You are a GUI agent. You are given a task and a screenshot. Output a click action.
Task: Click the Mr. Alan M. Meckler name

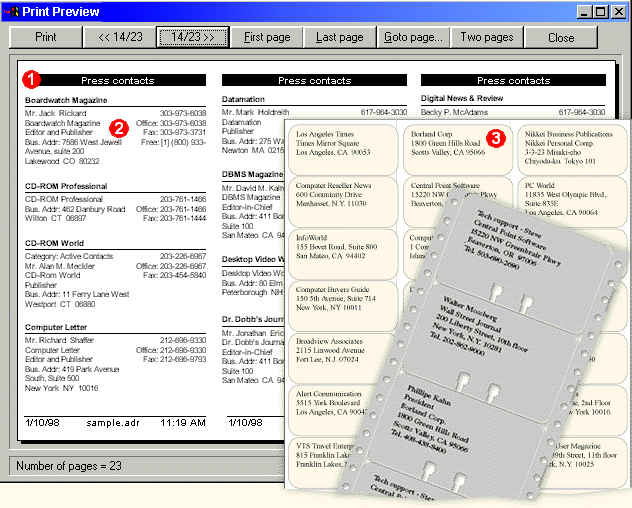pos(60,266)
